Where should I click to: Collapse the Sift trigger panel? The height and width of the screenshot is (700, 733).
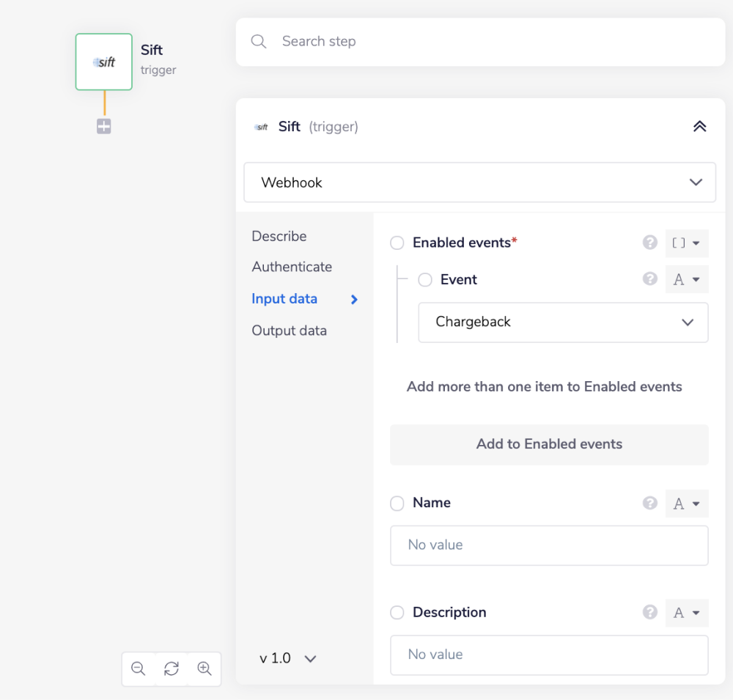tap(699, 127)
